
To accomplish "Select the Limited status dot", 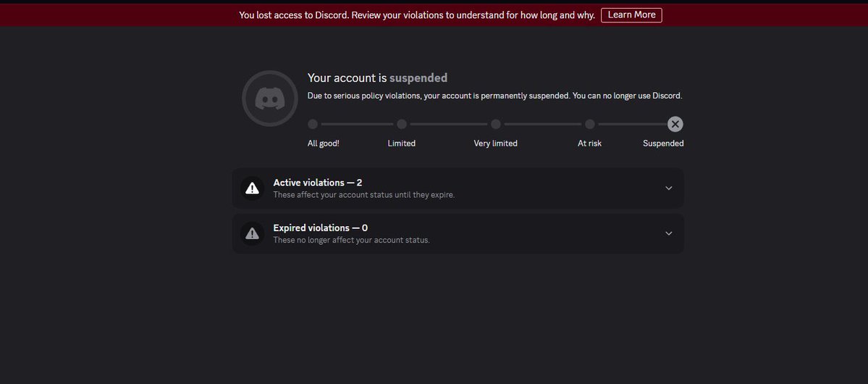I will point(402,124).
